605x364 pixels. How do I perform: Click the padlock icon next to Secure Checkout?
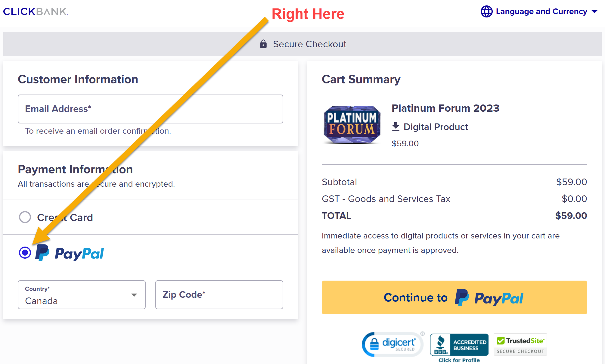[263, 44]
